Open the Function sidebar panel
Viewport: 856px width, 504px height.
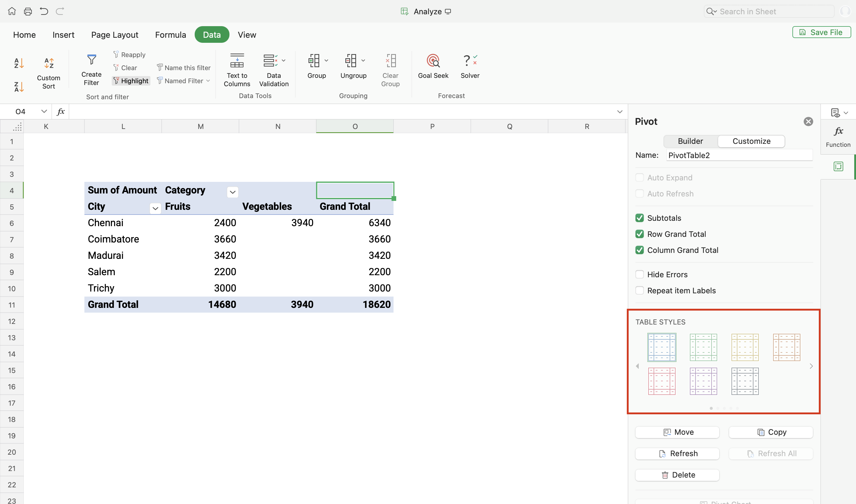(x=838, y=136)
